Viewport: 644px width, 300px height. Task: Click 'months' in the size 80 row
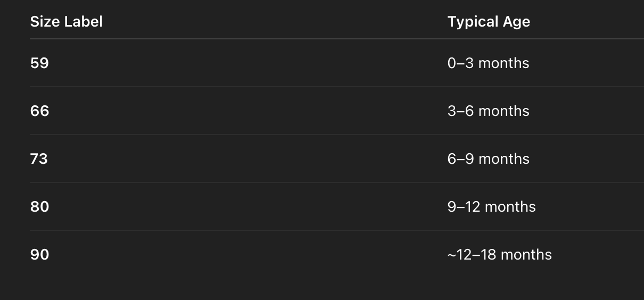pyautogui.click(x=510, y=207)
